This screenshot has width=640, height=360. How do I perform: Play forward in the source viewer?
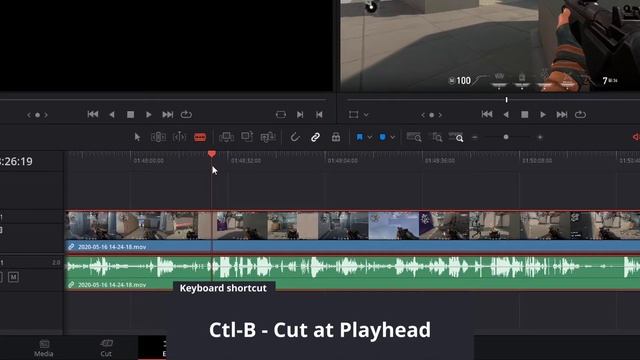(149, 115)
